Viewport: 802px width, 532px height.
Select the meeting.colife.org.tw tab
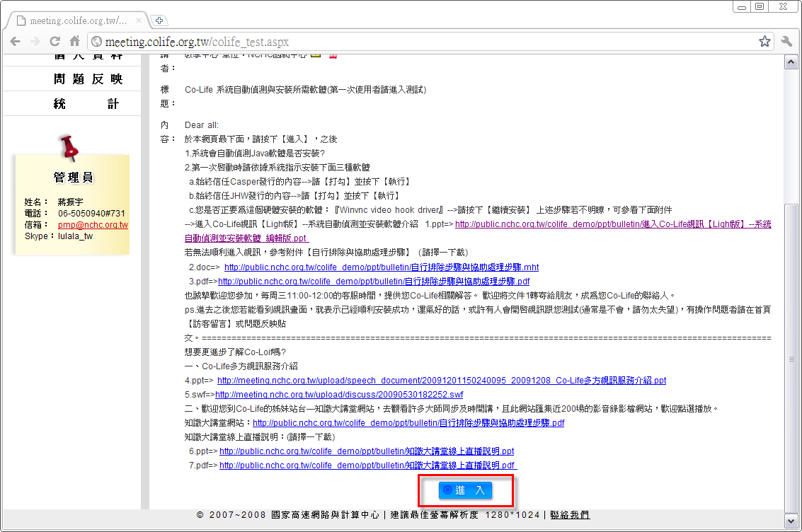[79, 21]
